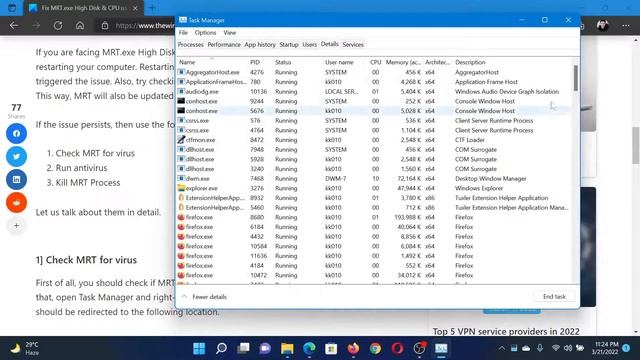Click Wi-Fi icon in system tray
The width and height of the screenshot is (640, 360).
556,348
